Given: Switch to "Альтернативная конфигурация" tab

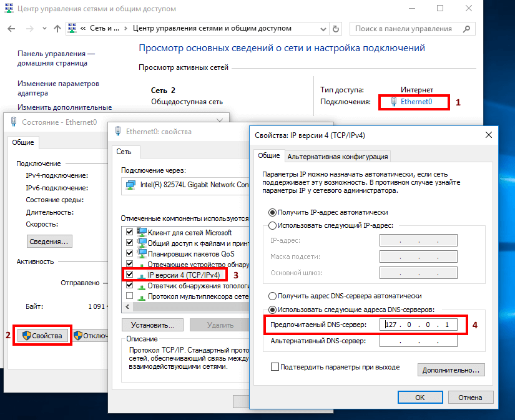Looking at the screenshot, I should (x=338, y=157).
